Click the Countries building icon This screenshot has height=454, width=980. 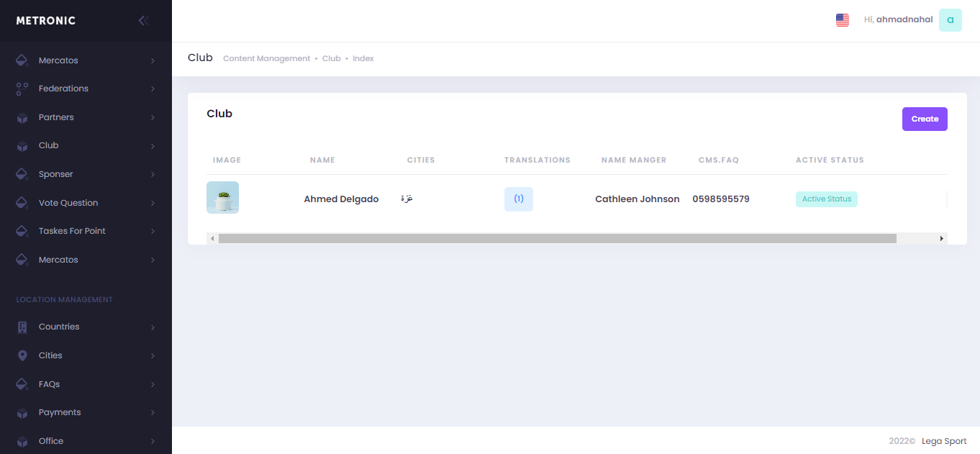tap(22, 327)
